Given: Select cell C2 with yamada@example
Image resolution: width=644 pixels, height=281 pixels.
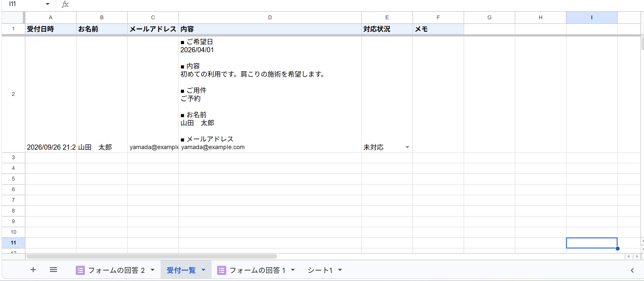Looking at the screenshot, I should point(153,94).
